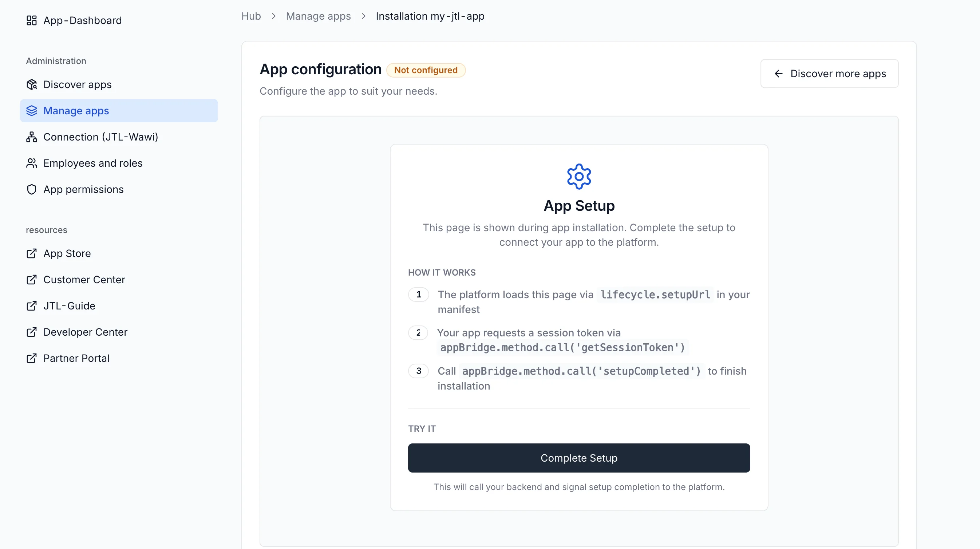Screen dimensions: 980x549
Task: Click the Discover more apps button
Action: click(x=829, y=74)
